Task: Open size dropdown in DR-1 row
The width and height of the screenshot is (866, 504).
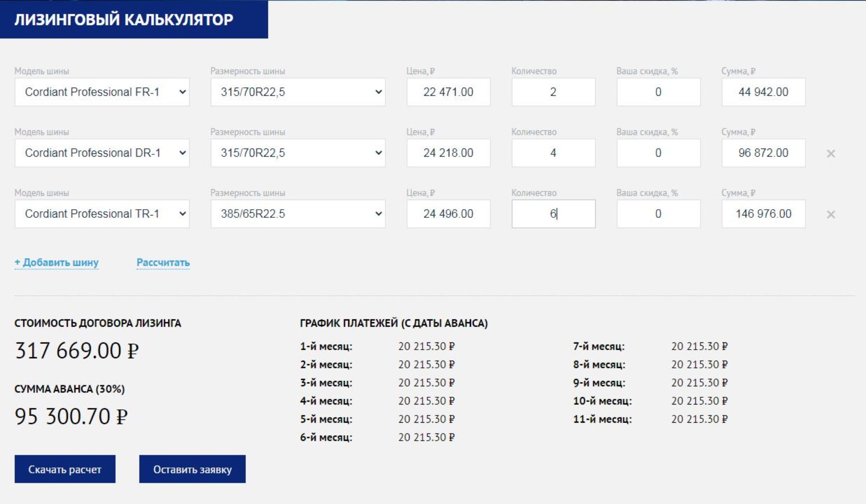Action: click(x=298, y=153)
